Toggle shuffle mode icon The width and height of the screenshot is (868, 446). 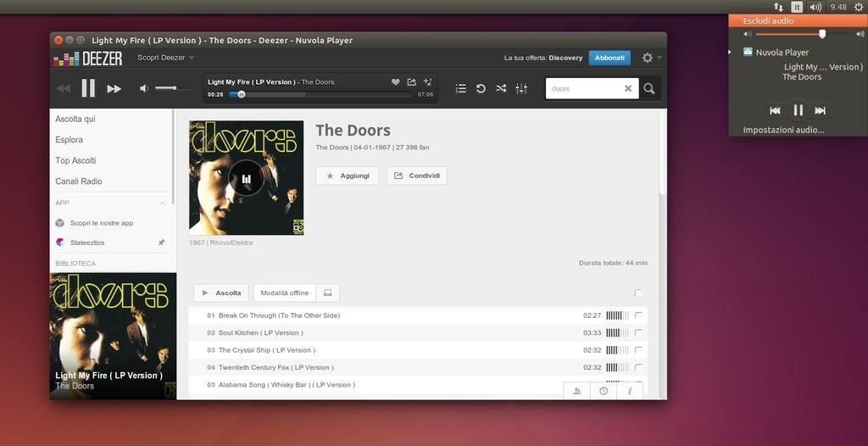(x=501, y=88)
